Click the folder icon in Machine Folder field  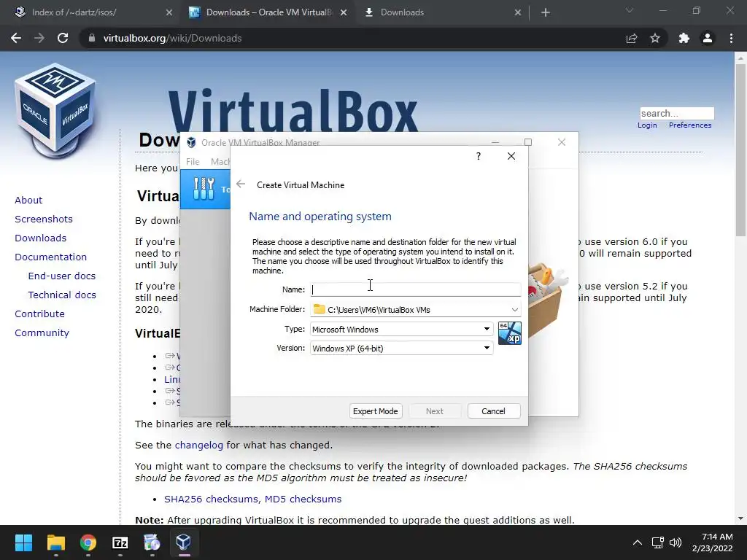click(320, 309)
